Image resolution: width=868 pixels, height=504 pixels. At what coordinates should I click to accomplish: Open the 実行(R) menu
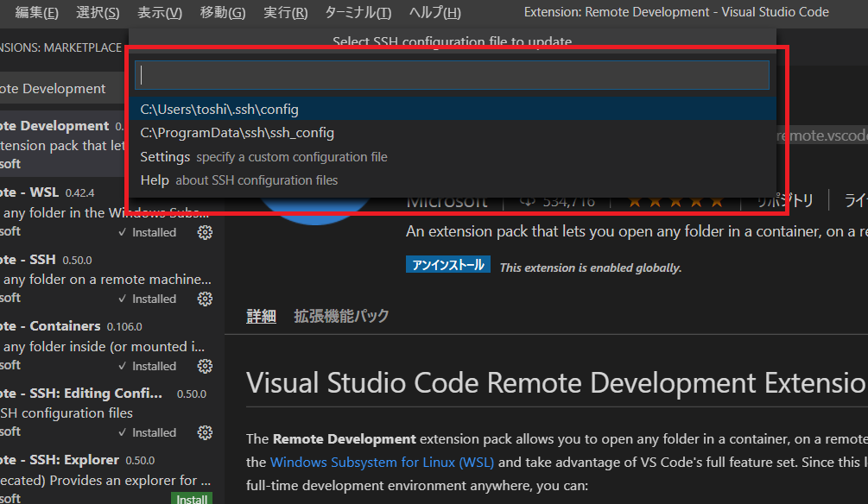click(285, 12)
